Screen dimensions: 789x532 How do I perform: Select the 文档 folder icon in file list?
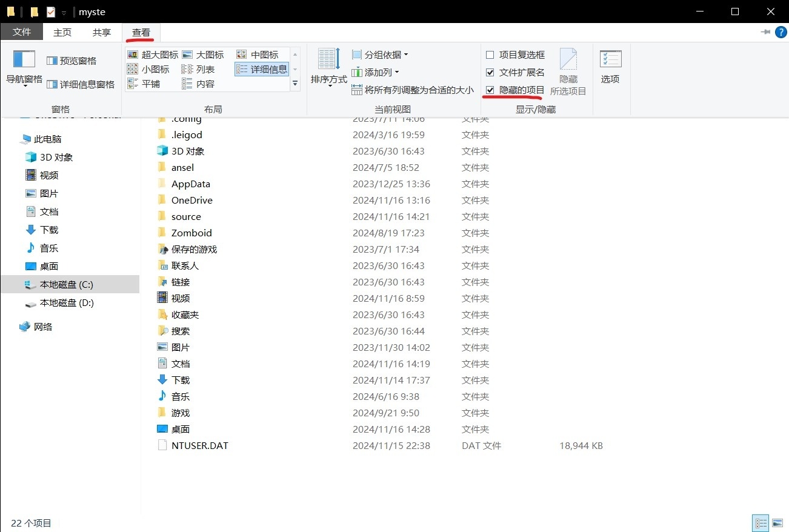[x=162, y=364]
